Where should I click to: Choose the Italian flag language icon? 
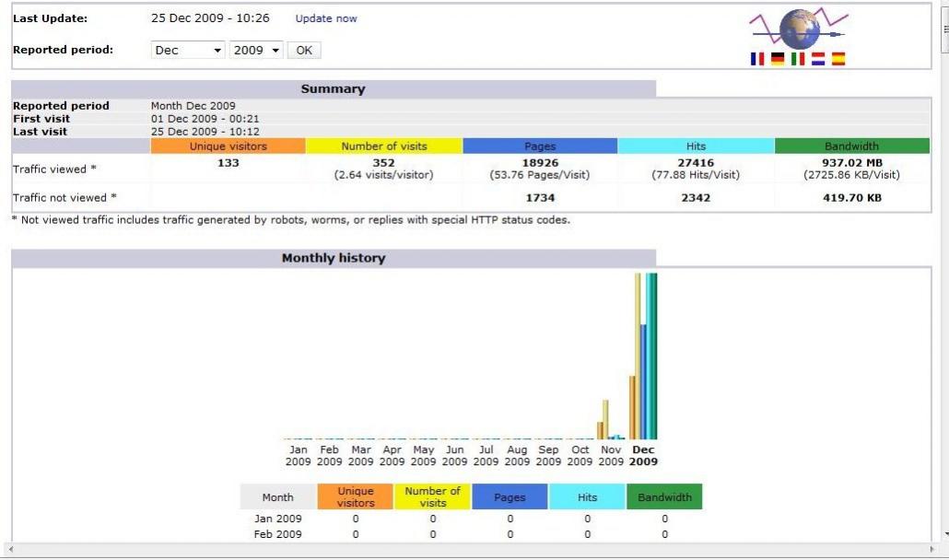[x=798, y=59]
